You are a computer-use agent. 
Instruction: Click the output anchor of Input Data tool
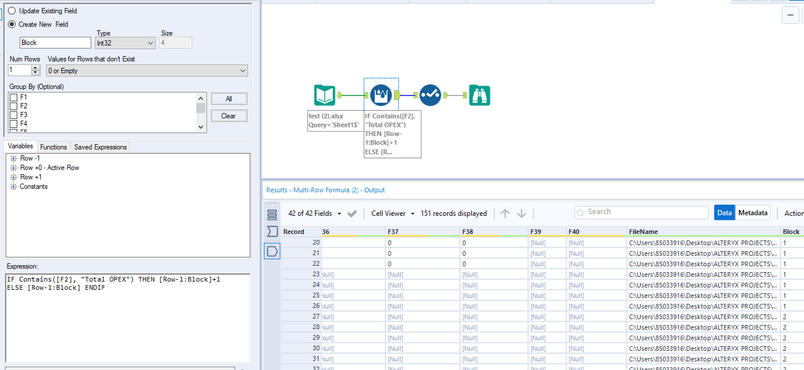pos(339,95)
